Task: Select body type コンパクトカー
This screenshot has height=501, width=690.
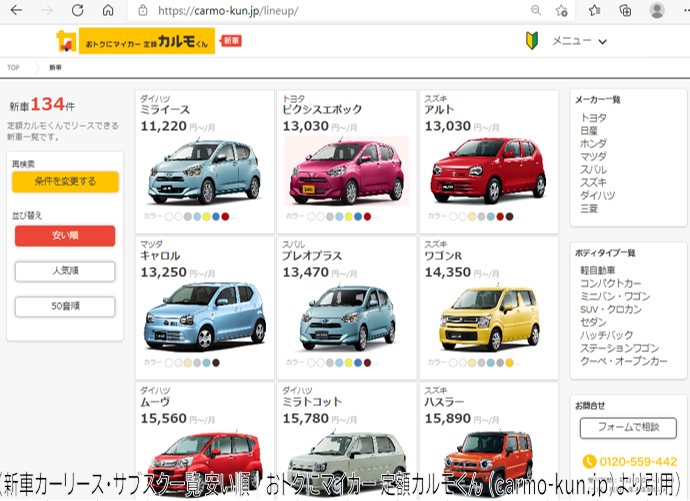Action: pyautogui.click(x=610, y=283)
